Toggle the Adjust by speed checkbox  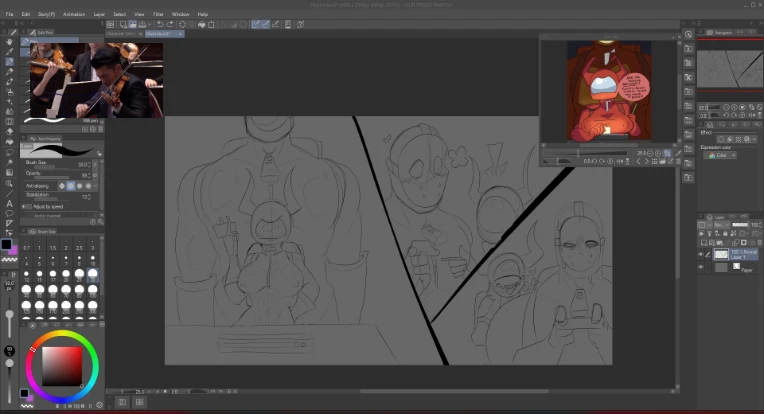(28, 207)
